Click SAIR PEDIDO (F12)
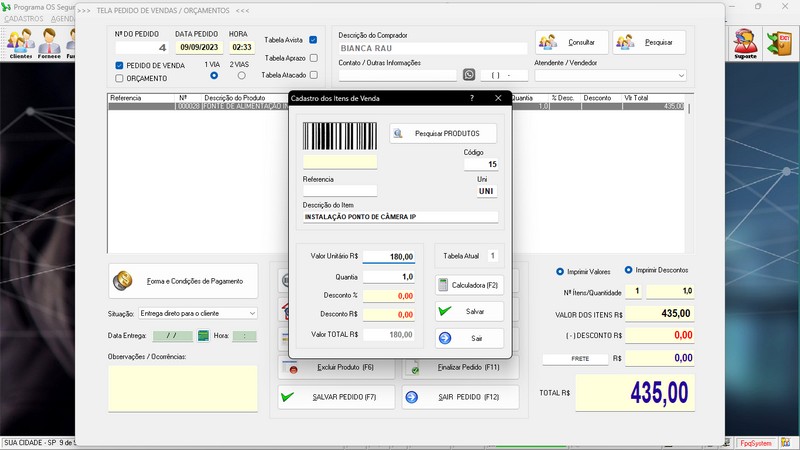Viewport: 800px width, 450px height. [x=461, y=397]
